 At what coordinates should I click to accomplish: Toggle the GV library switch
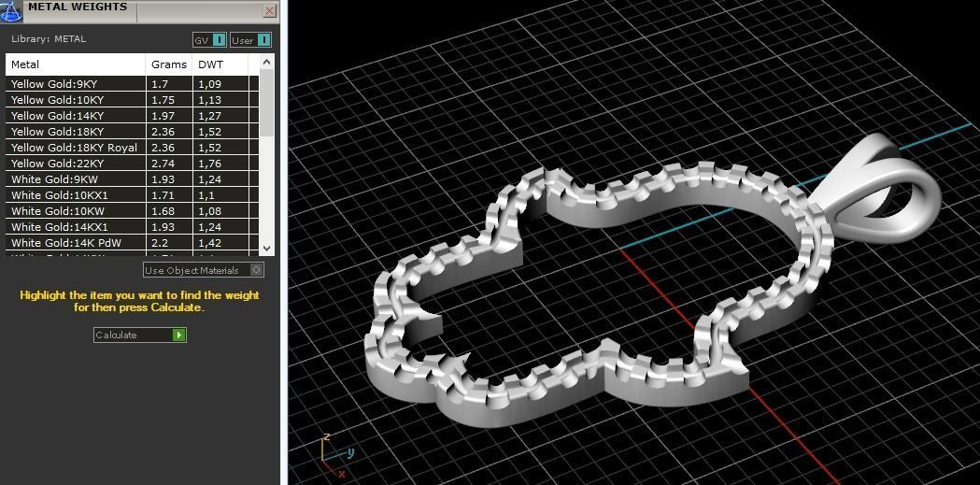[x=209, y=40]
